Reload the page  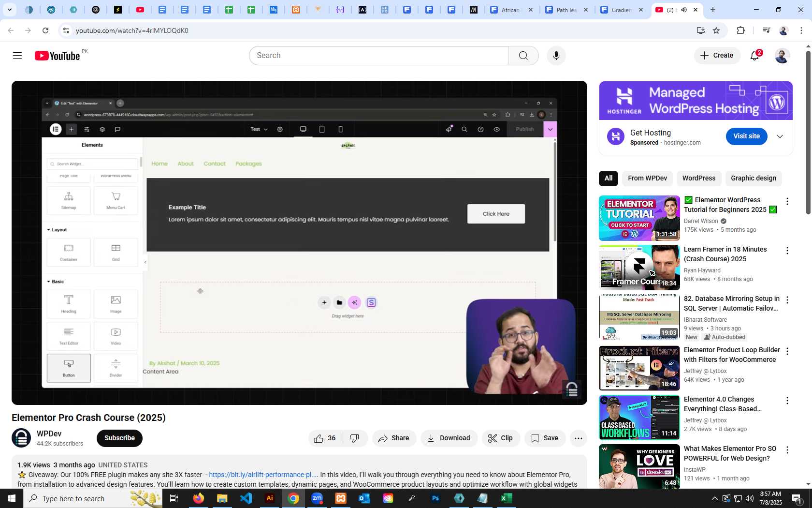click(45, 30)
